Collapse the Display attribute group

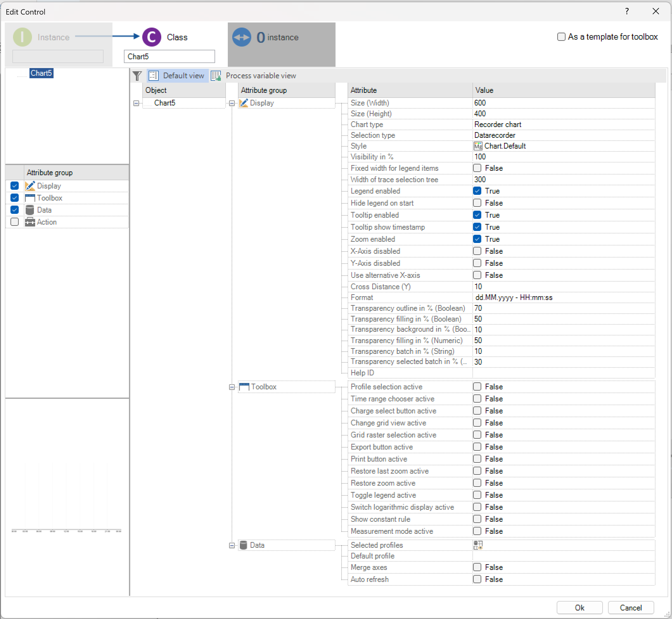[232, 103]
